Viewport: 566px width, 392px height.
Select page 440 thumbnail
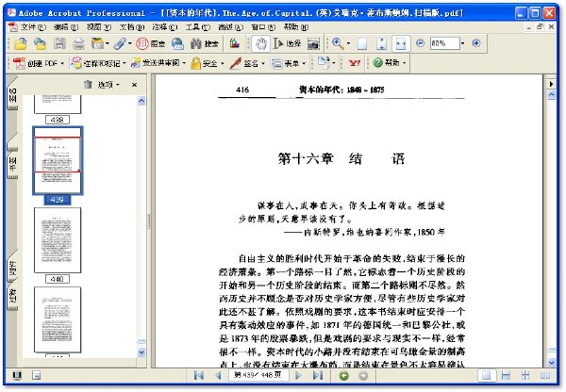click(x=58, y=239)
